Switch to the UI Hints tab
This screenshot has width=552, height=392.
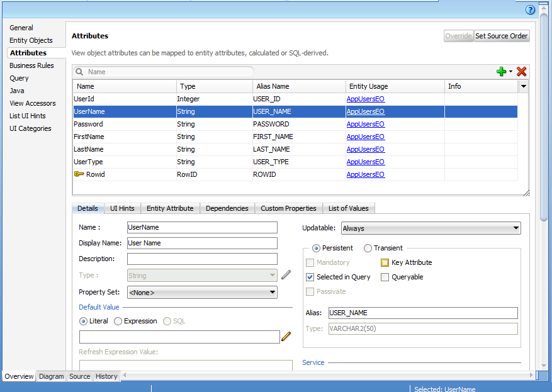122,208
